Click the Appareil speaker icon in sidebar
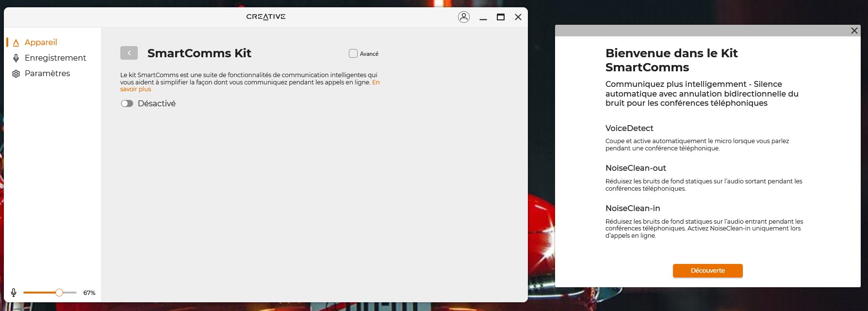Screen dimensions: 868x311 16,43
